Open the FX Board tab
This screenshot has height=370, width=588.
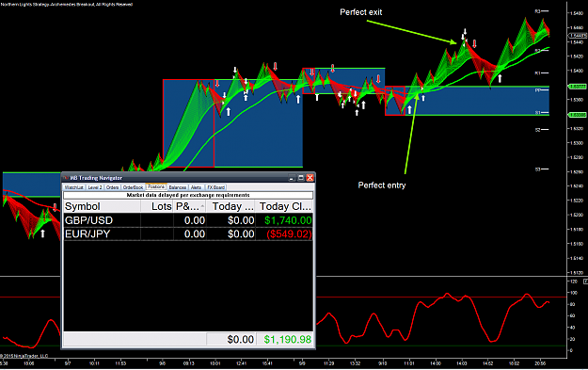tap(215, 187)
